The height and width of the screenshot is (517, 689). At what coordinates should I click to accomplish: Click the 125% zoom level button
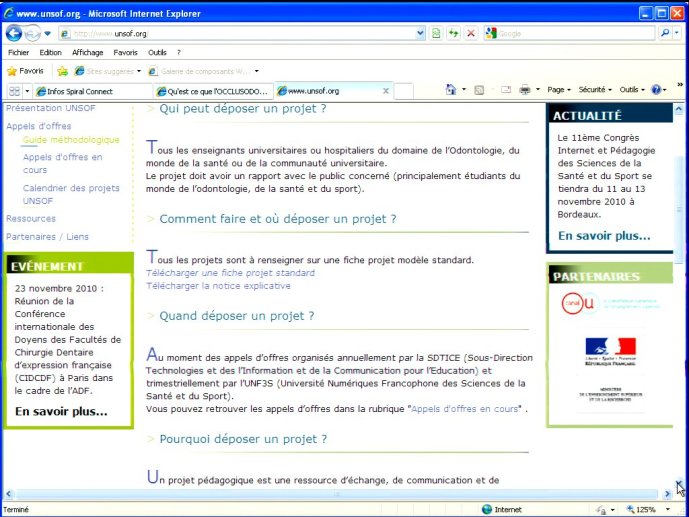642,510
